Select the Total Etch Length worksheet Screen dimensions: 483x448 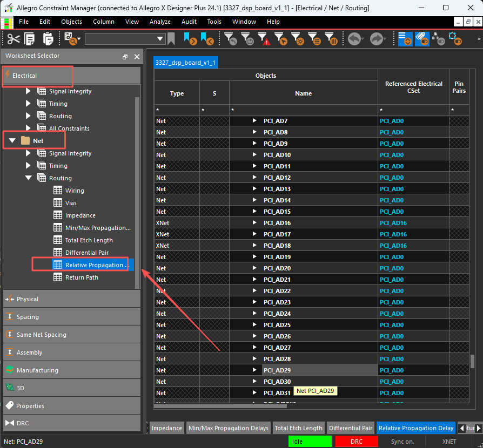pos(89,240)
